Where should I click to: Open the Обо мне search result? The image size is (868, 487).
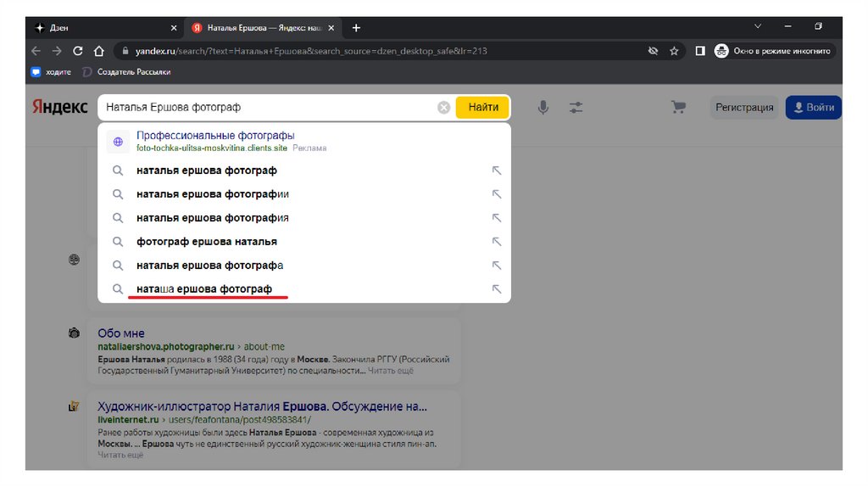tap(121, 333)
